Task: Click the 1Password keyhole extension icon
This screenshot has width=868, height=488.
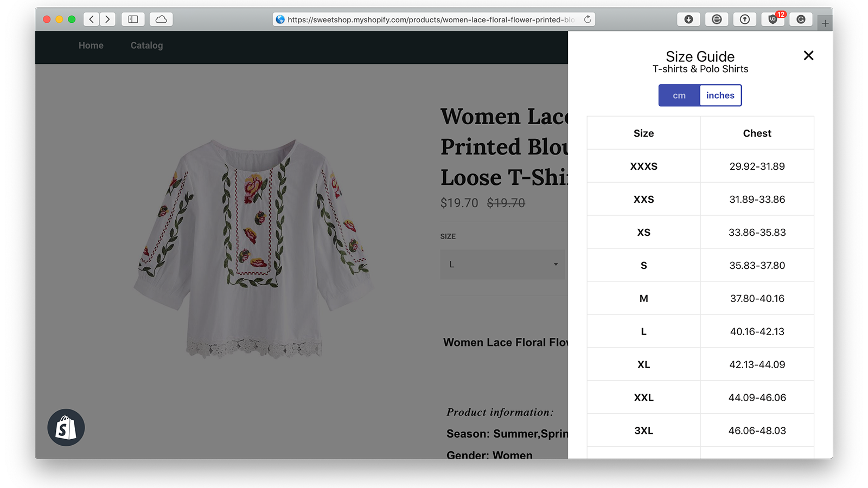Action: [745, 19]
